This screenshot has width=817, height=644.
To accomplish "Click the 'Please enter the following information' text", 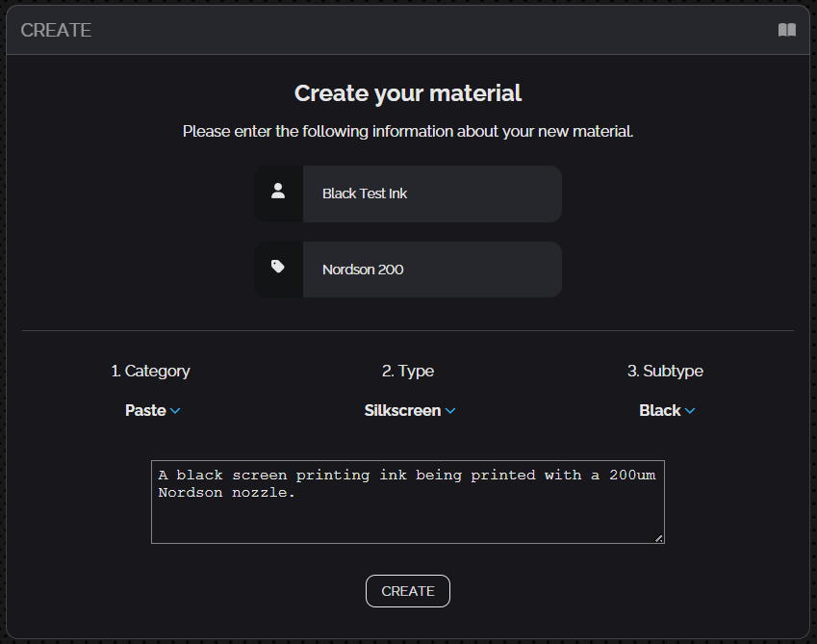I will (x=408, y=131).
